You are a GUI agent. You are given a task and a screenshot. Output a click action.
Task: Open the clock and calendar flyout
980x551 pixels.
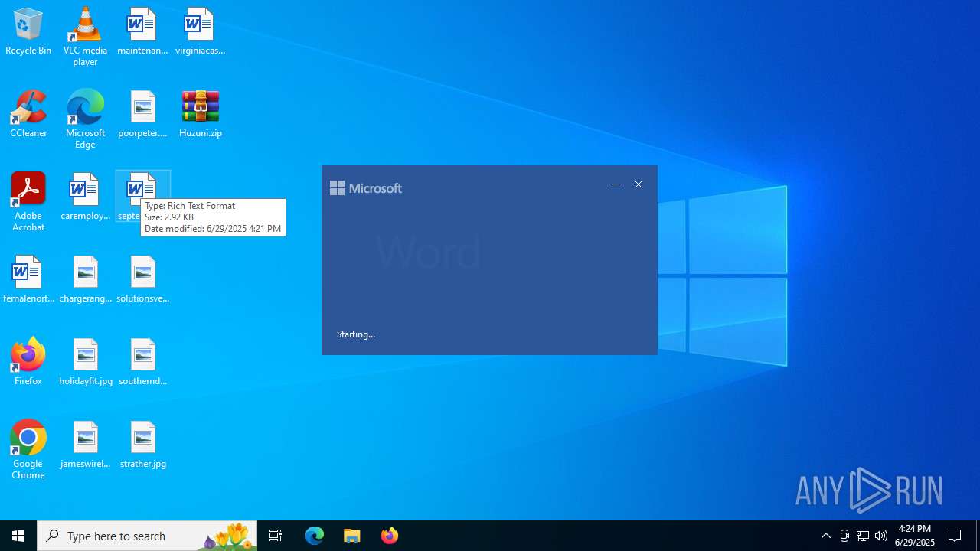point(915,536)
